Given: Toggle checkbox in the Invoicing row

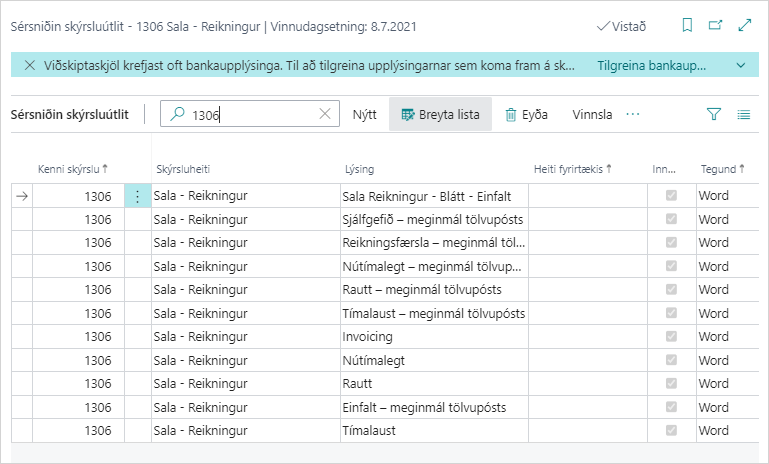Looking at the screenshot, I should [671, 337].
